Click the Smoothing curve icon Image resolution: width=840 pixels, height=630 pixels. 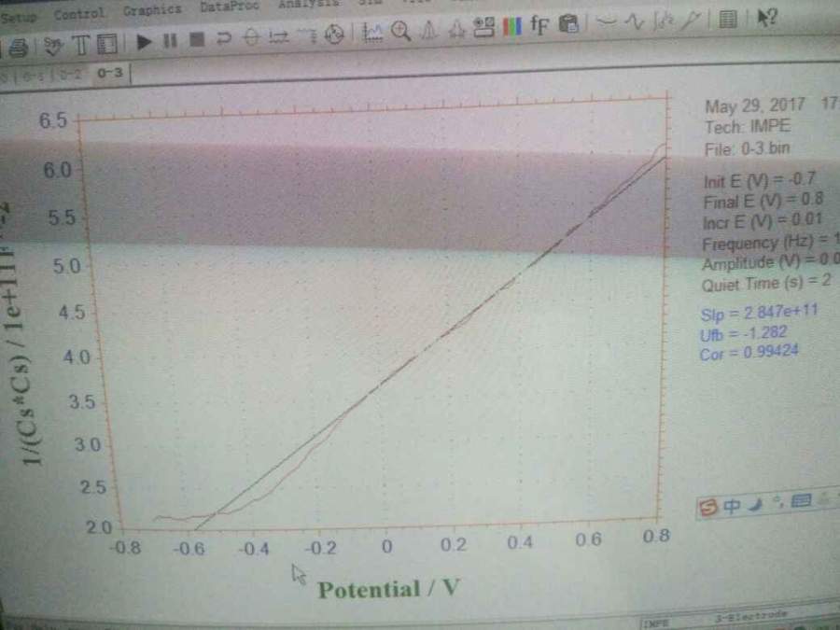click(607, 22)
